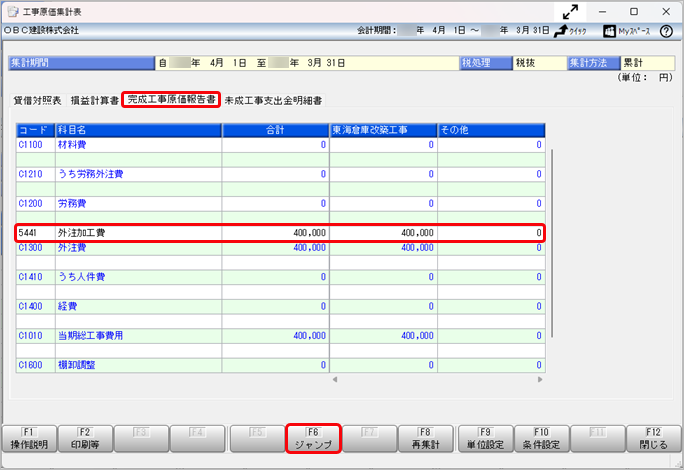Select the 棚卸調整 row name
This screenshot has width=684, height=470.
tap(76, 365)
